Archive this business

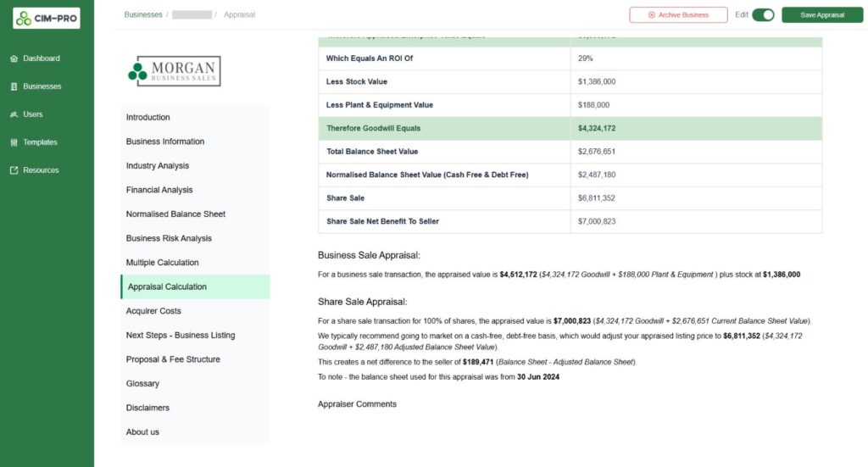(678, 15)
